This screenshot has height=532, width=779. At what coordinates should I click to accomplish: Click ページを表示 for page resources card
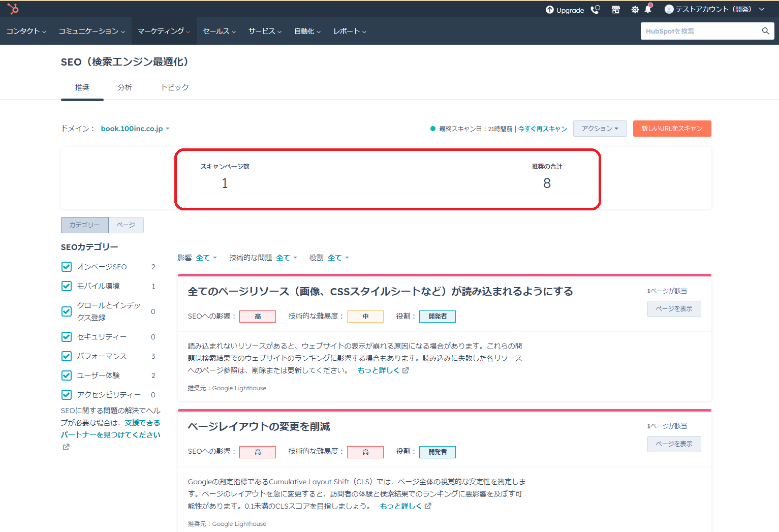click(674, 309)
